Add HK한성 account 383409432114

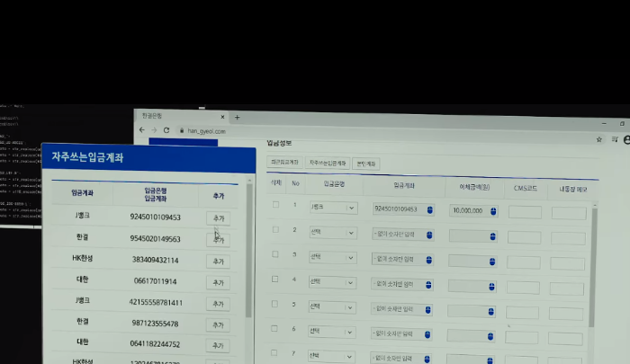click(218, 262)
